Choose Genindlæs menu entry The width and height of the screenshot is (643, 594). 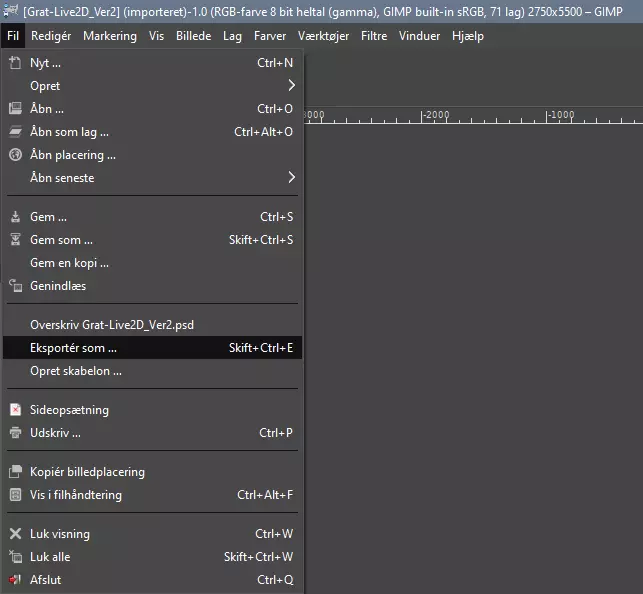(x=152, y=285)
